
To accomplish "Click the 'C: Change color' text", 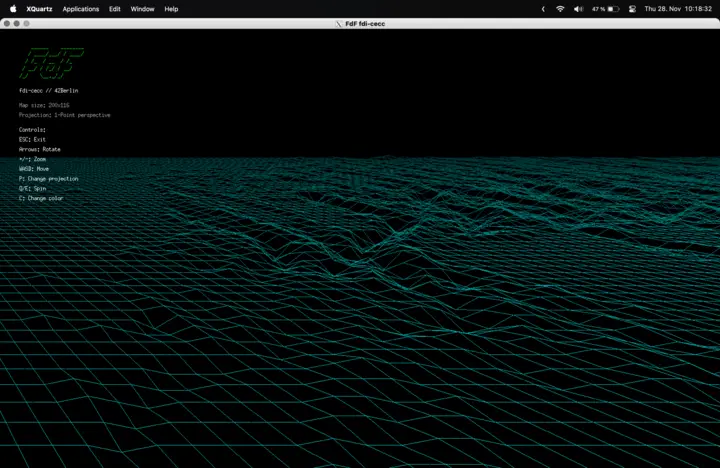I will coord(40,198).
